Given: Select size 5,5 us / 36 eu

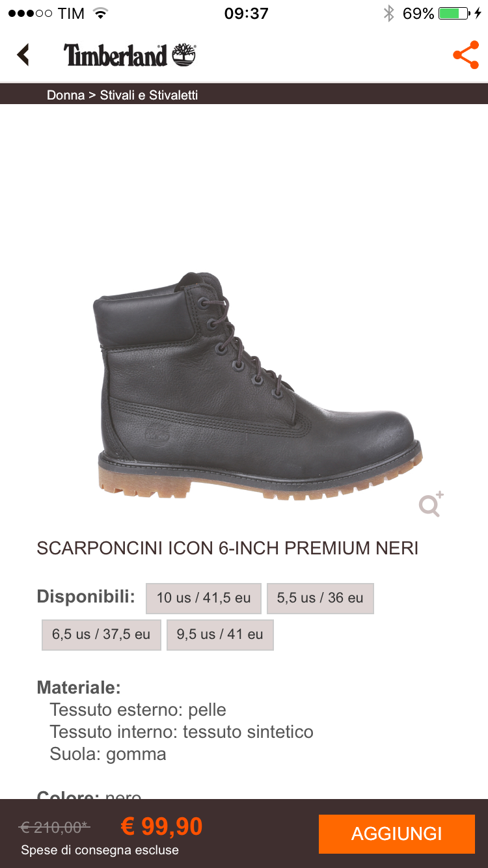Looking at the screenshot, I should [x=320, y=598].
